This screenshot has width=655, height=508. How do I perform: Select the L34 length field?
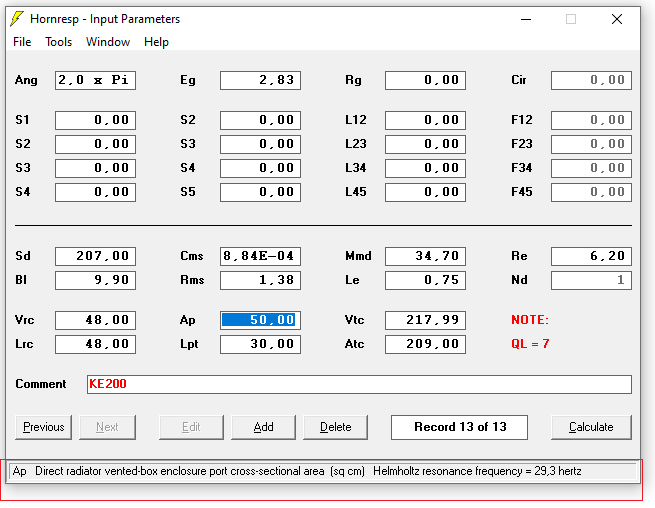425,168
